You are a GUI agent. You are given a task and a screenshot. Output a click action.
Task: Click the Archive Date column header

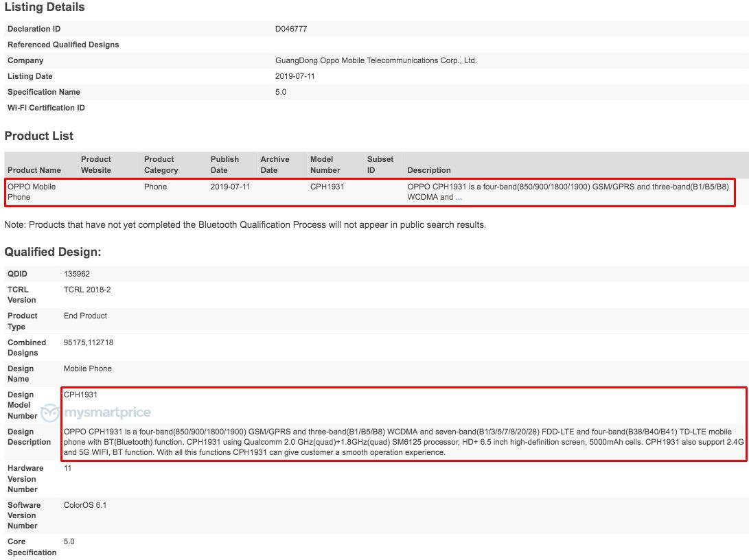click(275, 165)
